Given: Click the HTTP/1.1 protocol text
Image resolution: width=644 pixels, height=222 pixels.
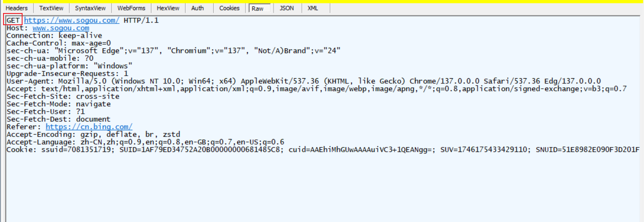Looking at the screenshot, I should (x=141, y=20).
